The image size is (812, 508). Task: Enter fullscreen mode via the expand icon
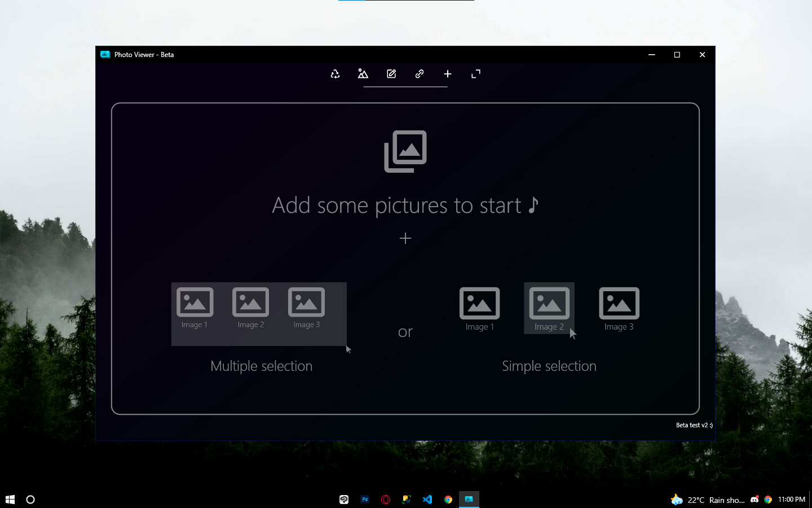tap(475, 73)
